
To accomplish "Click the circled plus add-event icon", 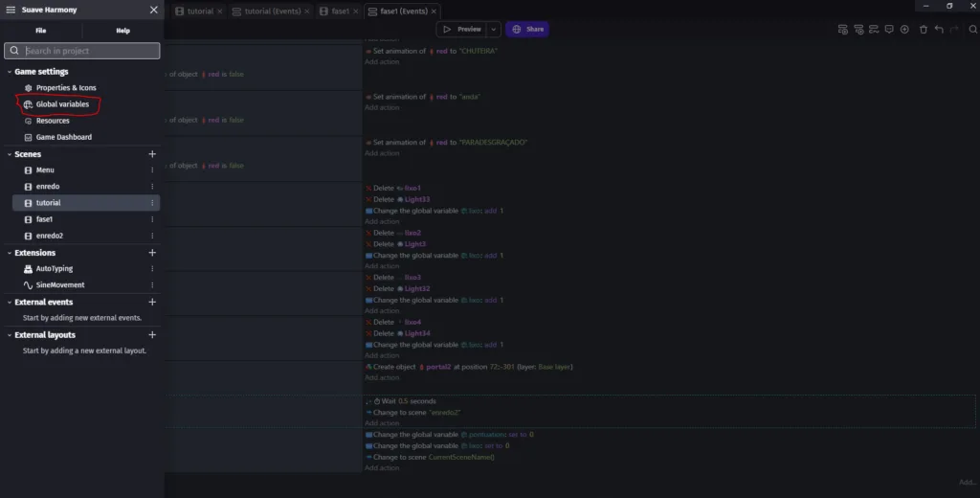I will (x=904, y=30).
